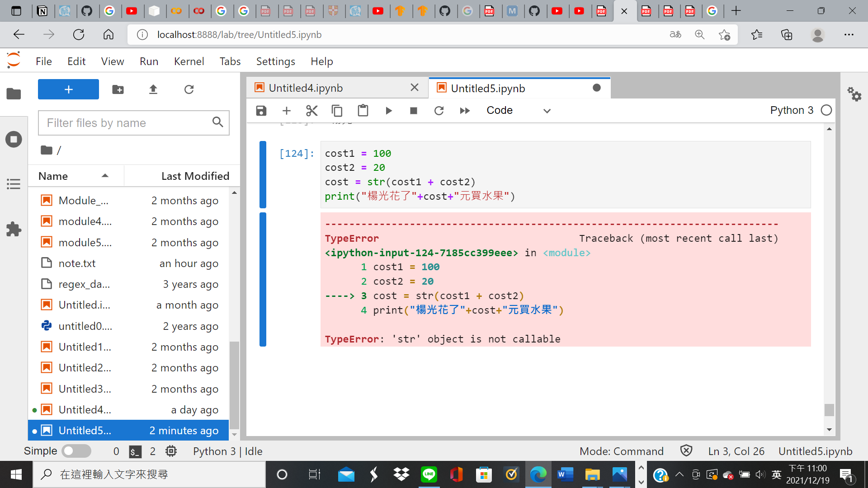Switch to the Untitled4.ipynb tab
868x488 pixels.
306,88
